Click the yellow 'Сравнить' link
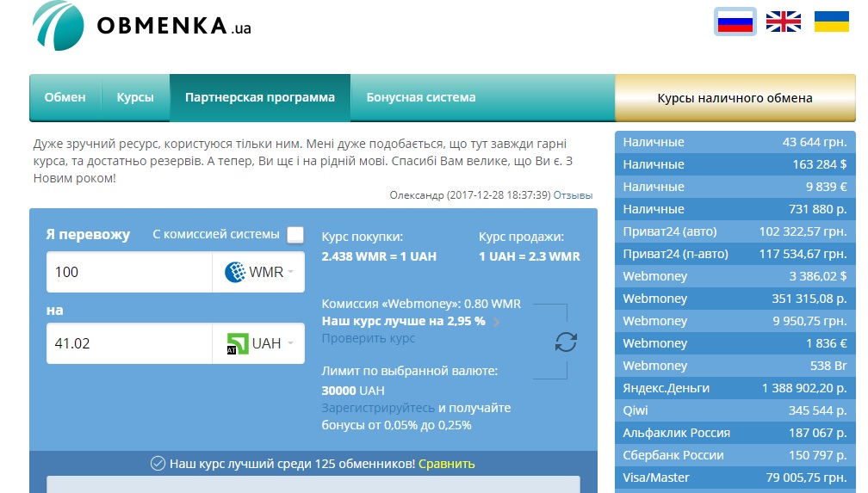This screenshot has height=493, width=868. pos(447,464)
